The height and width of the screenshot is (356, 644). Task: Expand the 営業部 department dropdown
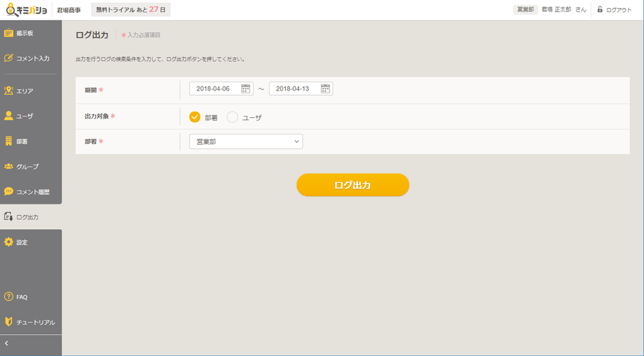[246, 141]
